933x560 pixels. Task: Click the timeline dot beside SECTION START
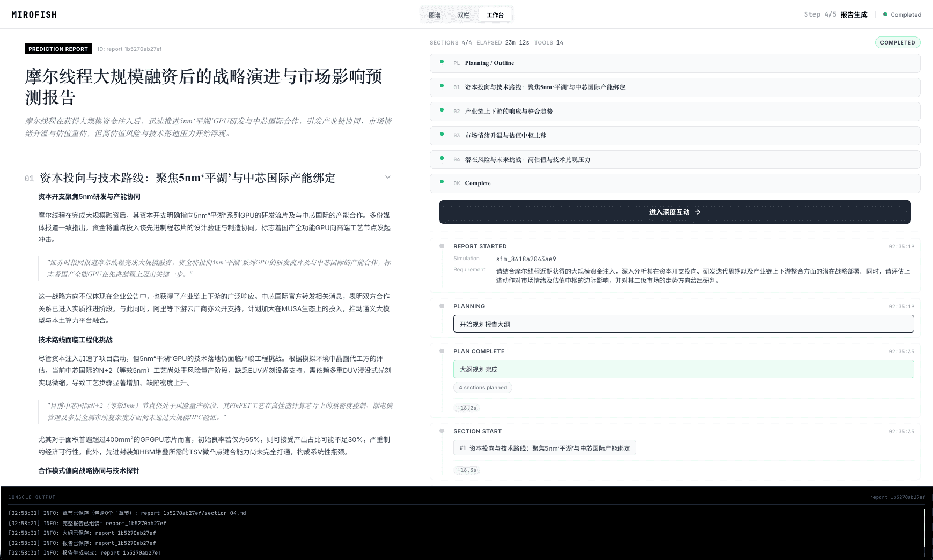click(x=442, y=431)
